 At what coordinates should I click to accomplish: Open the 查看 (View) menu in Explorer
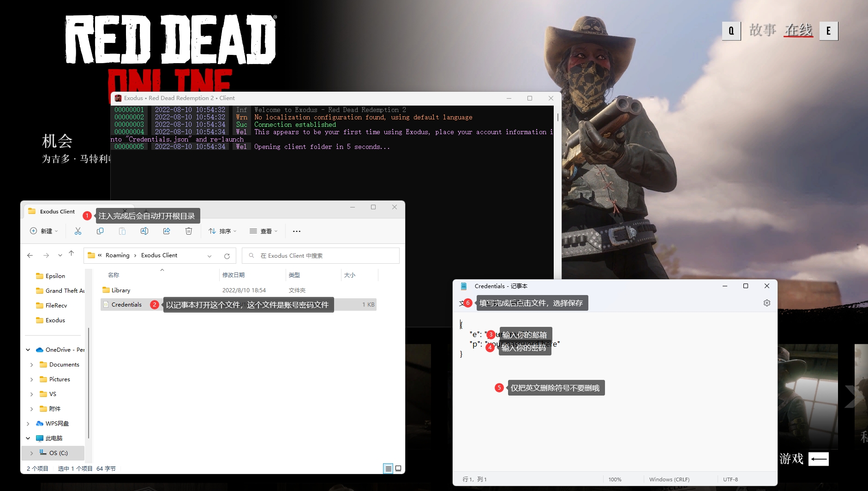[x=263, y=231]
